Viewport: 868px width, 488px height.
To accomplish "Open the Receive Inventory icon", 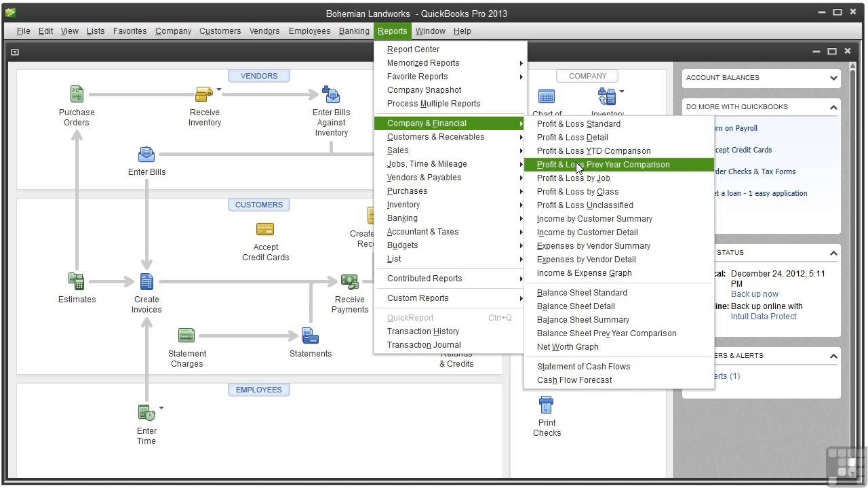I will [204, 94].
